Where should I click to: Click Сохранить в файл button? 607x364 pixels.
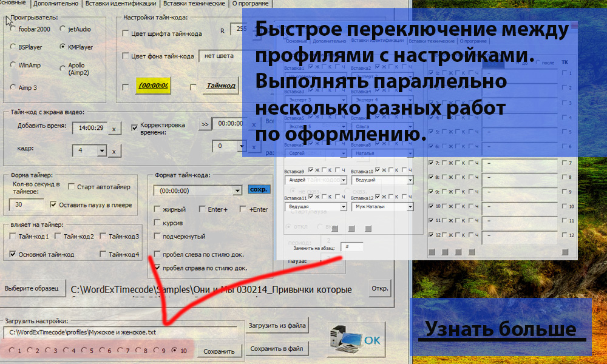[x=277, y=349]
